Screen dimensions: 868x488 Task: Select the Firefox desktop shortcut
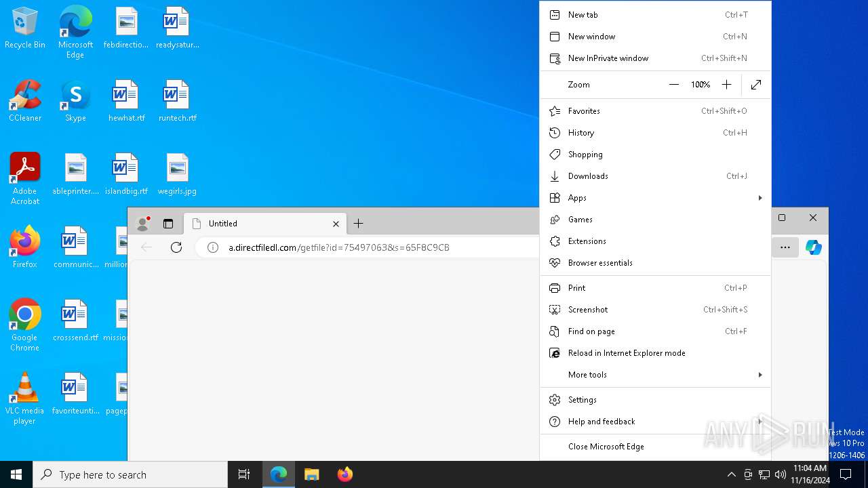point(25,248)
